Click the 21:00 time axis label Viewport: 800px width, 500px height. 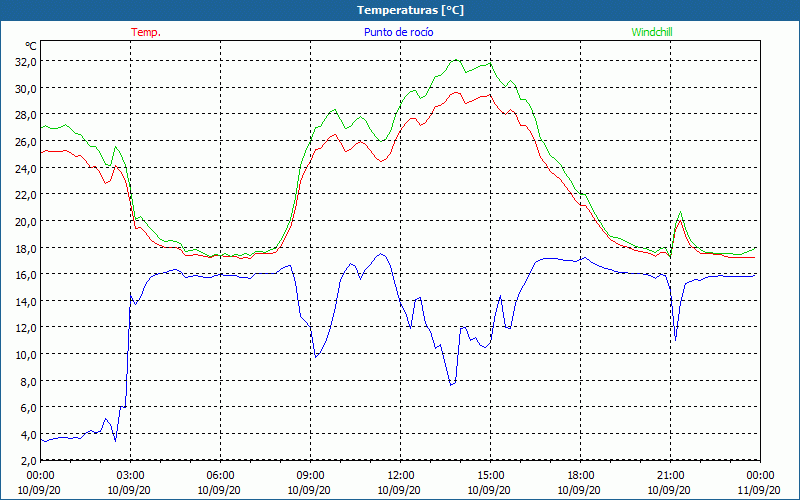click(670, 476)
